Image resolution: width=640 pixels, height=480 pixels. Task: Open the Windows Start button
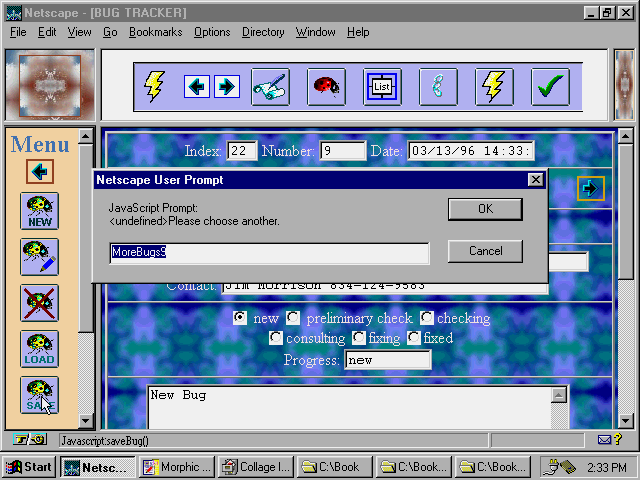click(29, 467)
